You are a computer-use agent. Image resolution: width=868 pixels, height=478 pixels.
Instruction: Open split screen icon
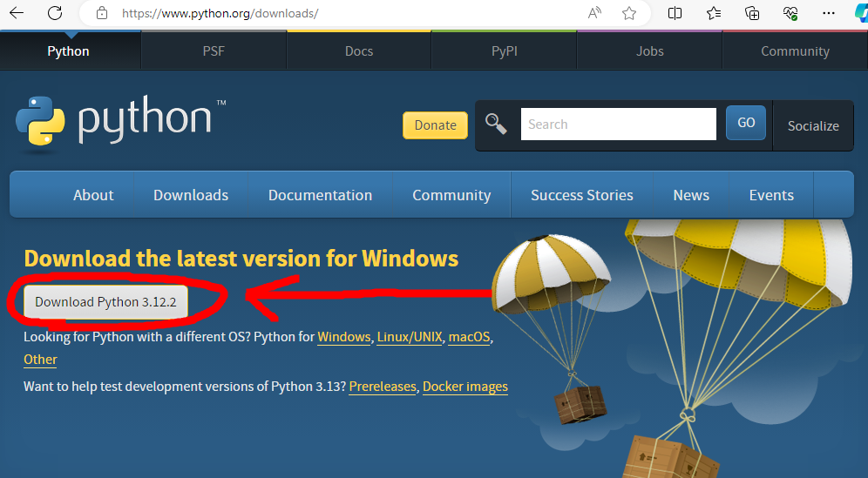point(675,13)
